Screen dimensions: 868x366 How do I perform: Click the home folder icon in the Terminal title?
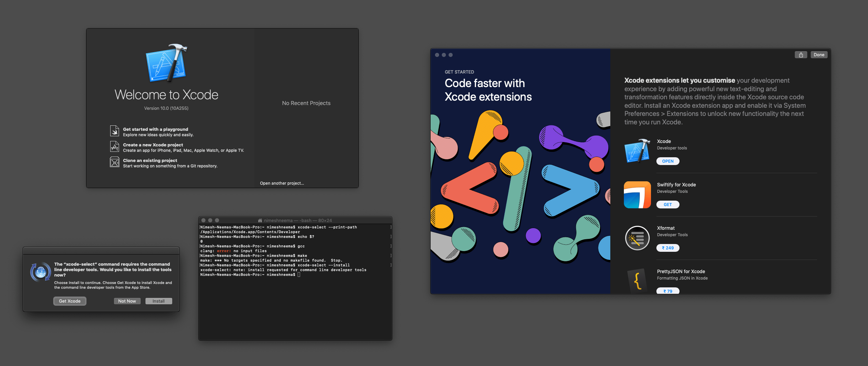(260, 220)
